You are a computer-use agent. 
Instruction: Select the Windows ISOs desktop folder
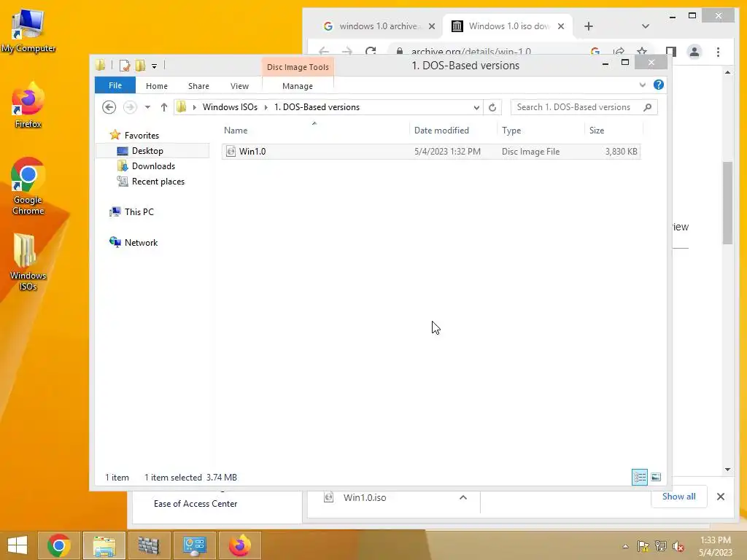coord(28,262)
